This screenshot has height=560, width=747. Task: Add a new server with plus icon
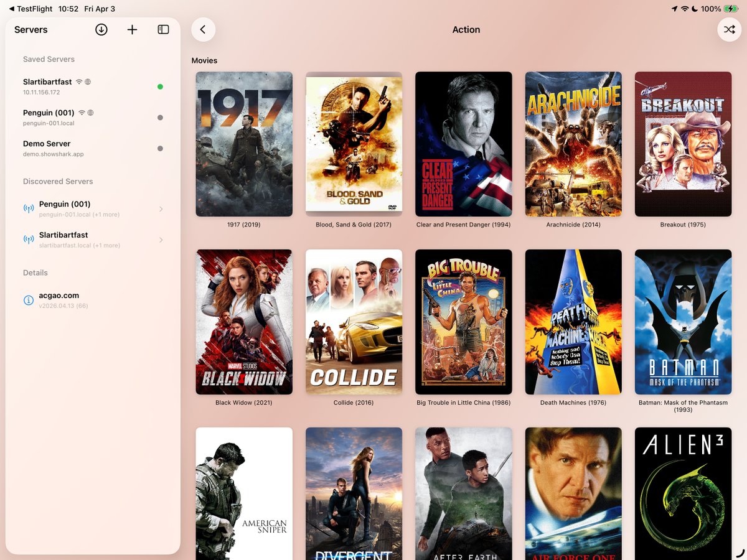click(132, 29)
